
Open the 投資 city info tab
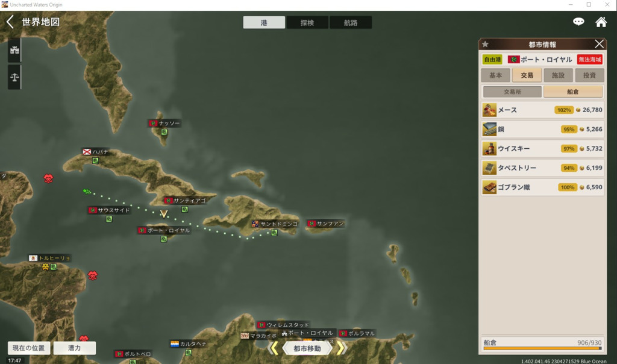589,75
